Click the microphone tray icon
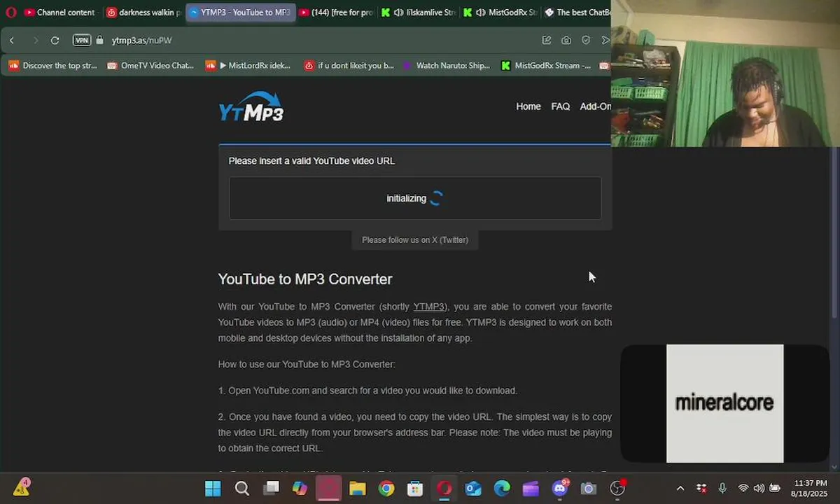 [722, 489]
